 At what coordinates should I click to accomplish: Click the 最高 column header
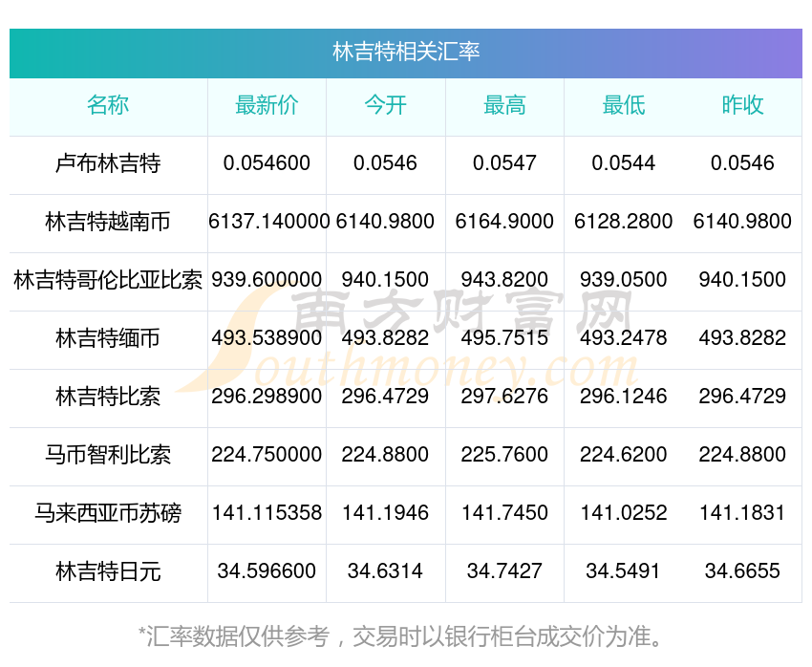(504, 106)
